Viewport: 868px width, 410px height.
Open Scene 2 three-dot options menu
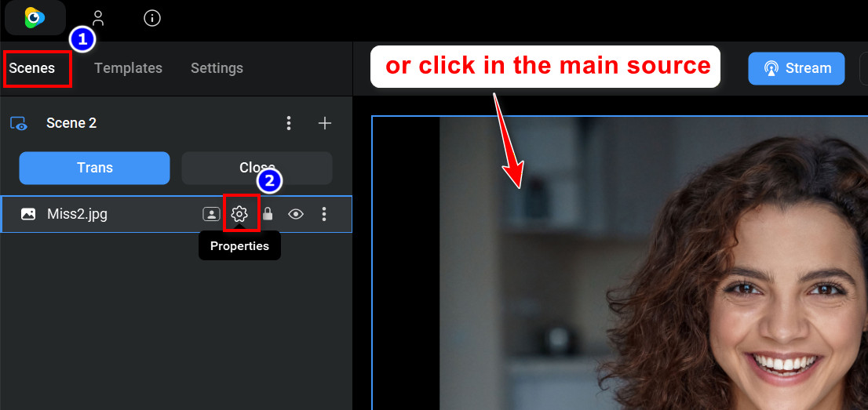(x=288, y=123)
